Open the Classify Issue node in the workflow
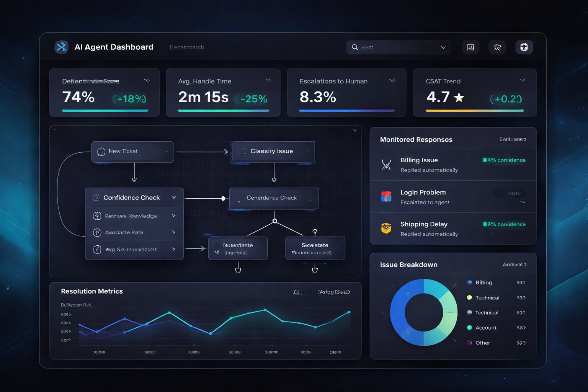 point(273,151)
